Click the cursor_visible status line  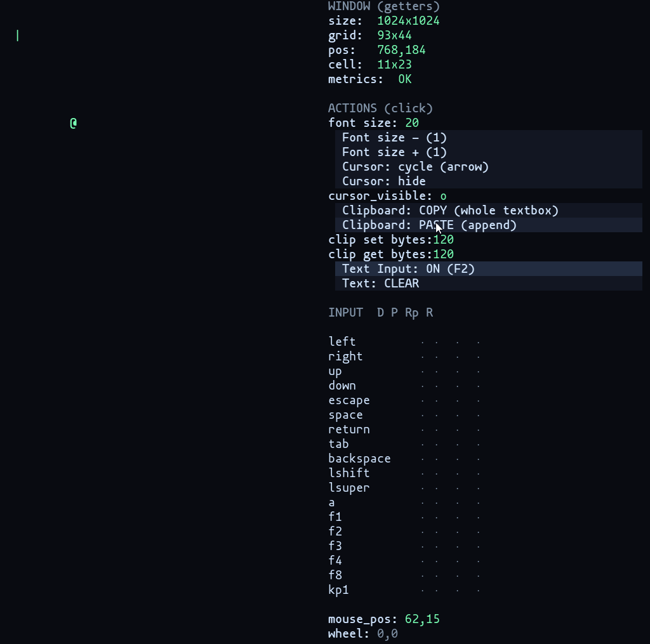coord(387,196)
